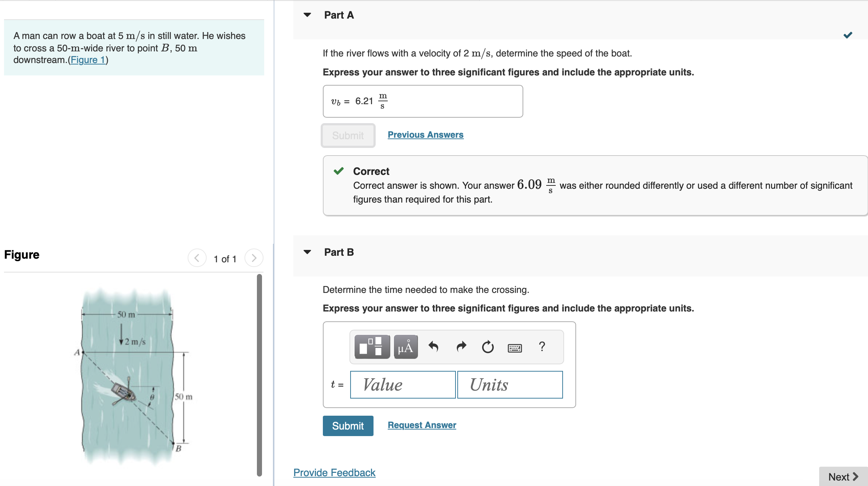View Previous Answers for Part A
Image resolution: width=868 pixels, height=486 pixels.
(x=425, y=135)
